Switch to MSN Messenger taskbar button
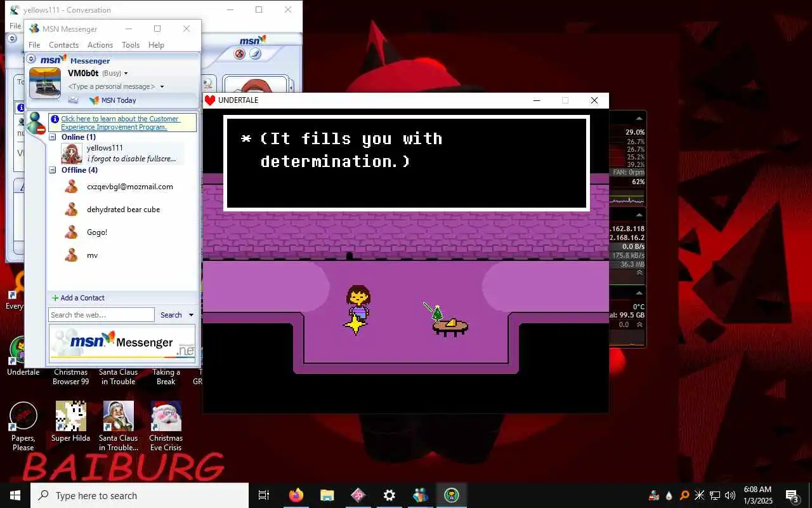The image size is (812, 508). [420, 495]
